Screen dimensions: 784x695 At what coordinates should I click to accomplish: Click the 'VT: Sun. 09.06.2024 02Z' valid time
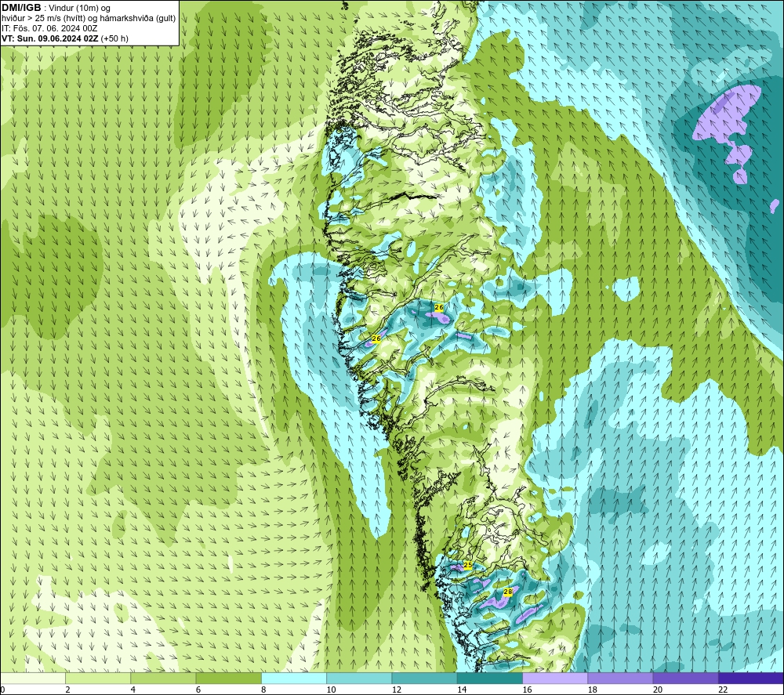[50, 38]
